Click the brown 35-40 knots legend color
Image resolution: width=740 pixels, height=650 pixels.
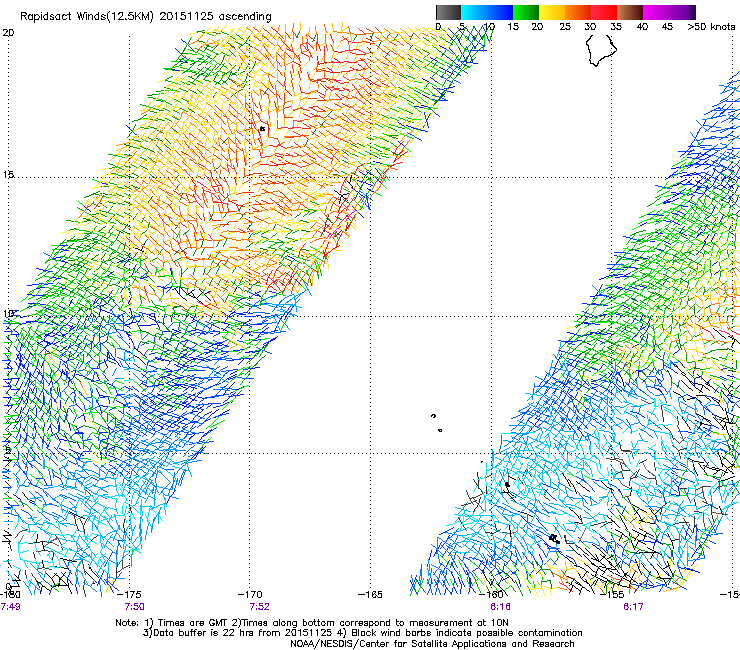(630, 12)
